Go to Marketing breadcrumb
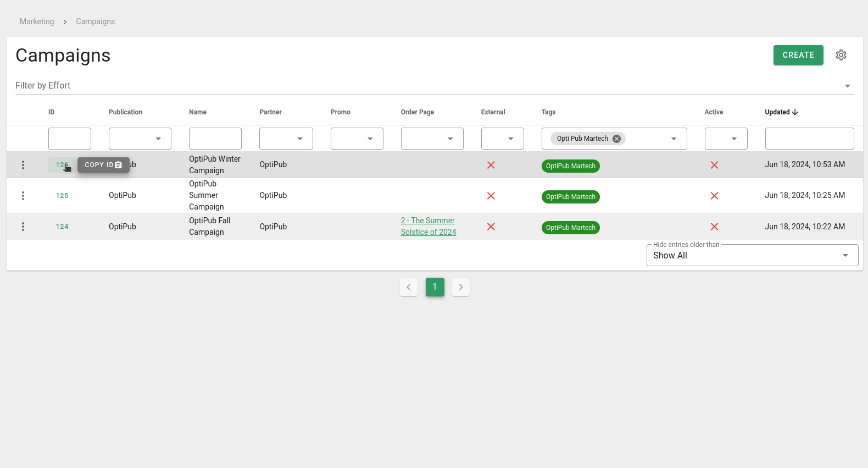The width and height of the screenshot is (868, 468). click(37, 21)
